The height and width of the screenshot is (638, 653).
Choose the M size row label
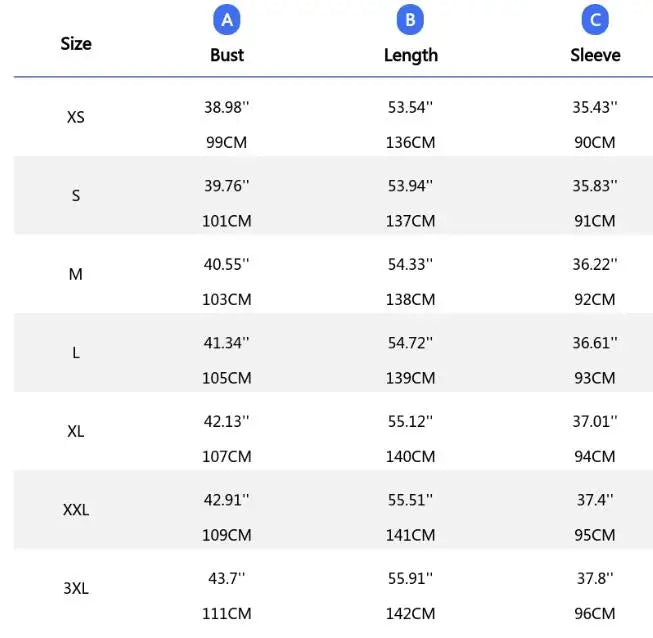tap(76, 274)
